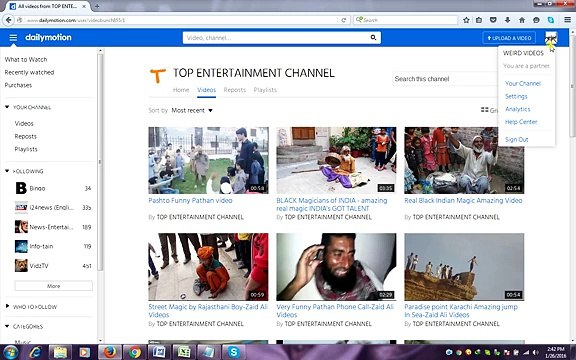This screenshot has width=576, height=360.
Task: Click the UPLOAD A VIDEO button
Action: click(x=509, y=38)
